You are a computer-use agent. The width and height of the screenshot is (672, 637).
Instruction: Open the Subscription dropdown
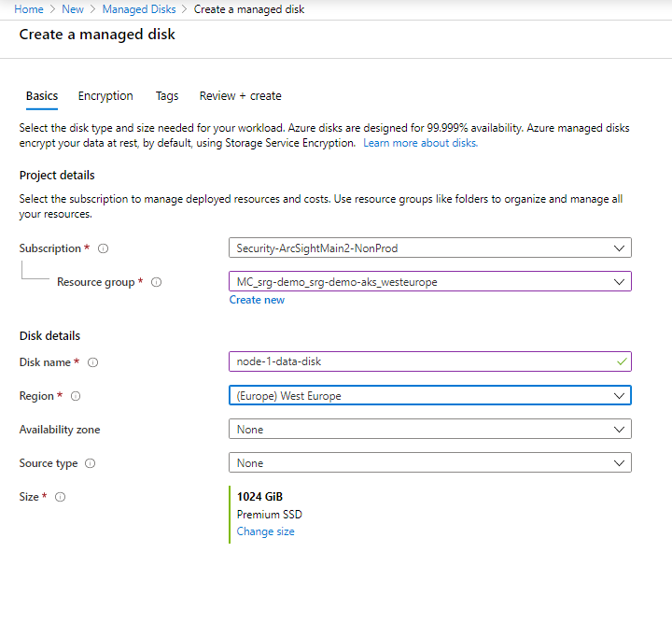click(x=429, y=248)
